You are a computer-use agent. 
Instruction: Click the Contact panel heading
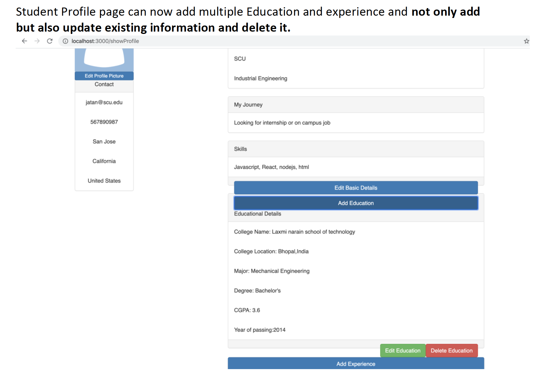point(104,84)
